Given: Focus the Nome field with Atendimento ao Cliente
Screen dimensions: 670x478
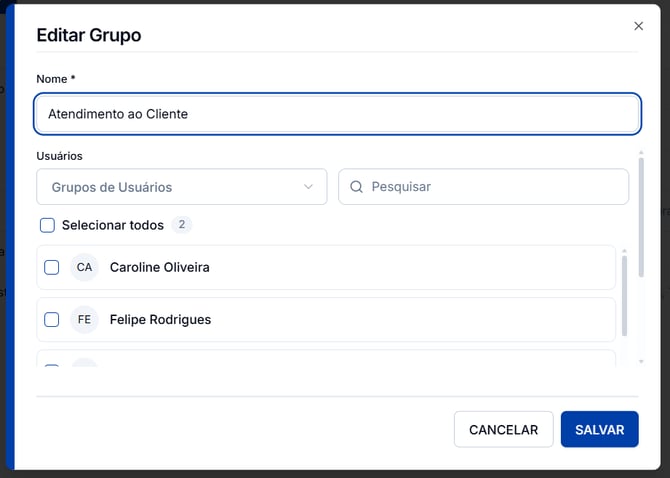Looking at the screenshot, I should pyautogui.click(x=338, y=114).
